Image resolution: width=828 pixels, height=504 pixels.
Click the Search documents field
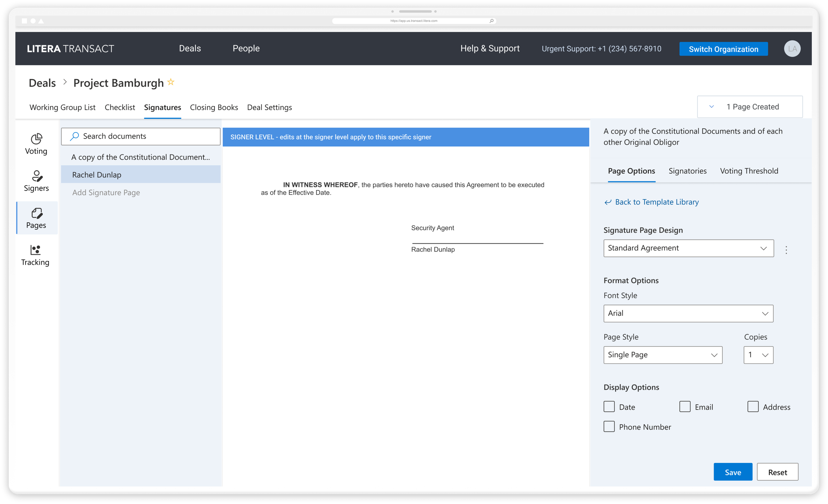(140, 136)
